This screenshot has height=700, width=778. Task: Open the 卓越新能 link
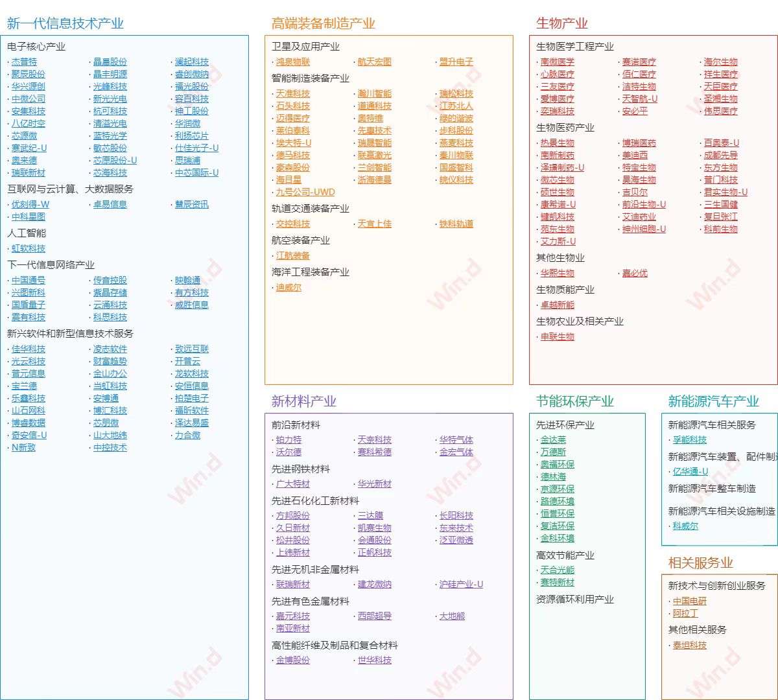point(558,305)
